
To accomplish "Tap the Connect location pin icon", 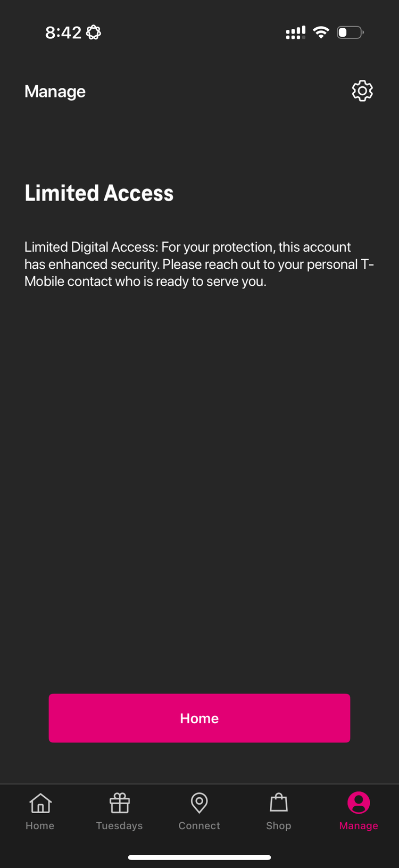I will pyautogui.click(x=199, y=803).
